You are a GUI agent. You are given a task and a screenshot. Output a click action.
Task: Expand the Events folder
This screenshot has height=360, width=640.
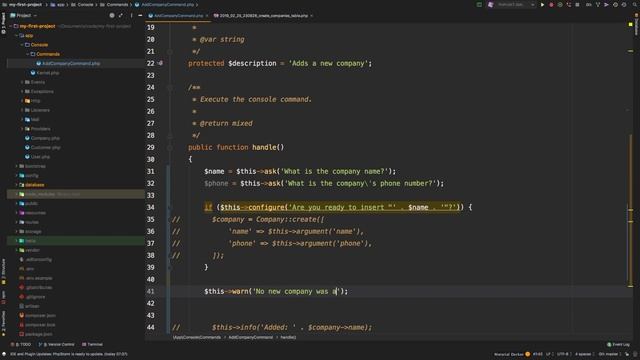coord(22,82)
